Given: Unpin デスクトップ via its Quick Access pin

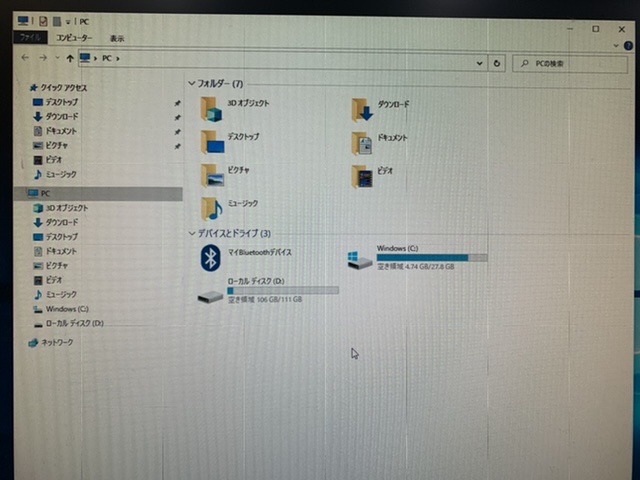Looking at the screenshot, I should 177,103.
